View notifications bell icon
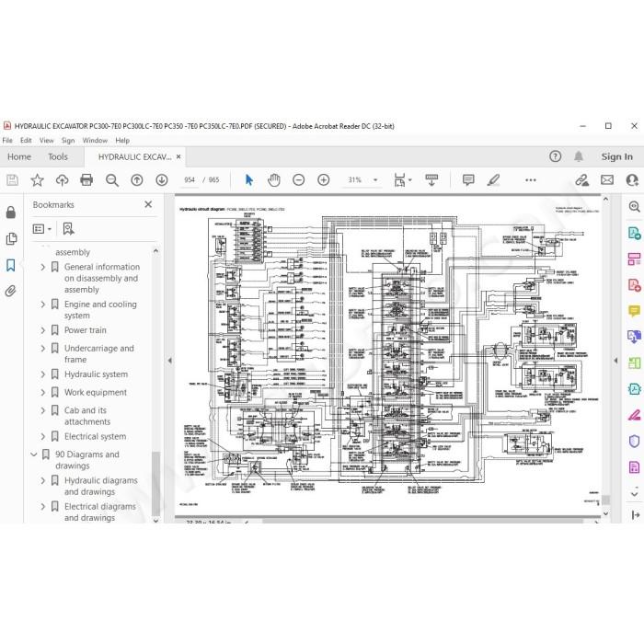This screenshot has width=644, height=644. click(x=579, y=156)
